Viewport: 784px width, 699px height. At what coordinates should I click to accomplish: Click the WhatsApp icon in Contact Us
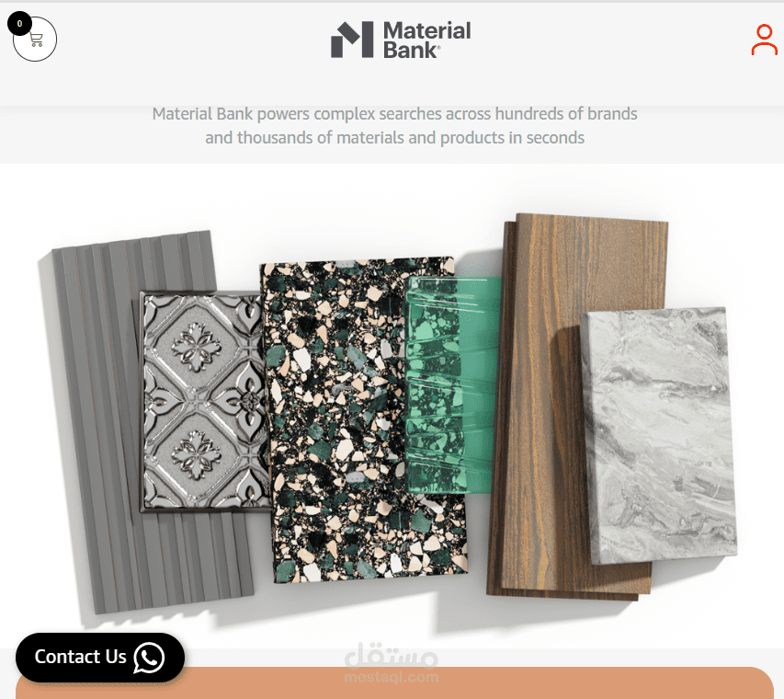click(149, 658)
